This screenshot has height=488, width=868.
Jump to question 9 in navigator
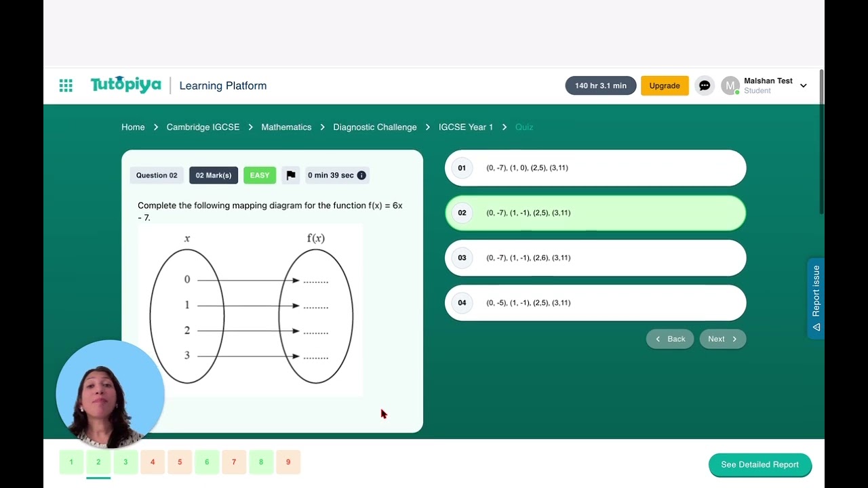coord(288,462)
